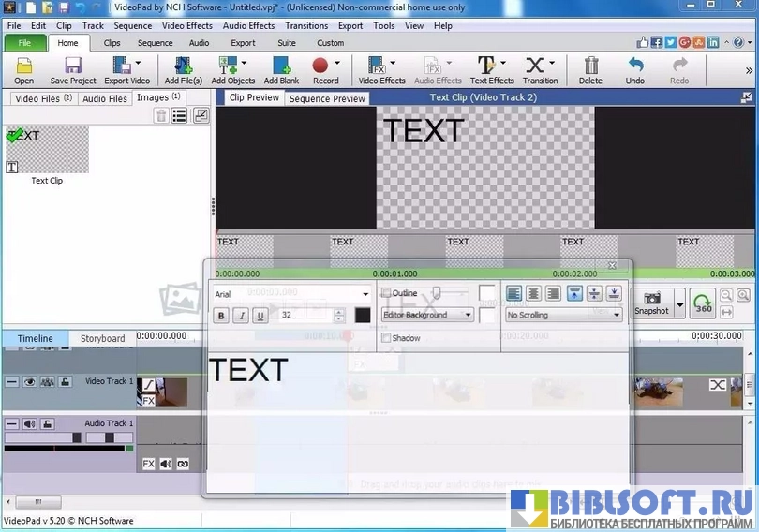This screenshot has height=532, width=759.
Task: Mute Audio Track 1 via speaker icon
Action: click(31, 423)
